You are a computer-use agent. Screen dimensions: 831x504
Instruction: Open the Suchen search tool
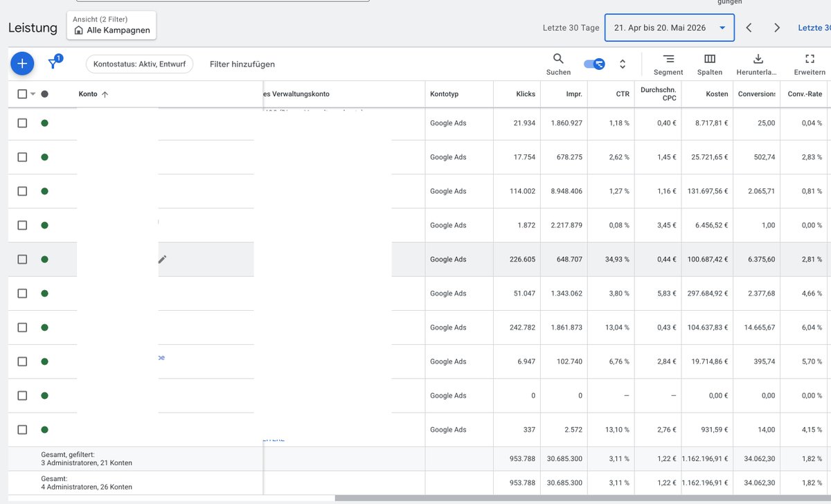tap(558, 64)
